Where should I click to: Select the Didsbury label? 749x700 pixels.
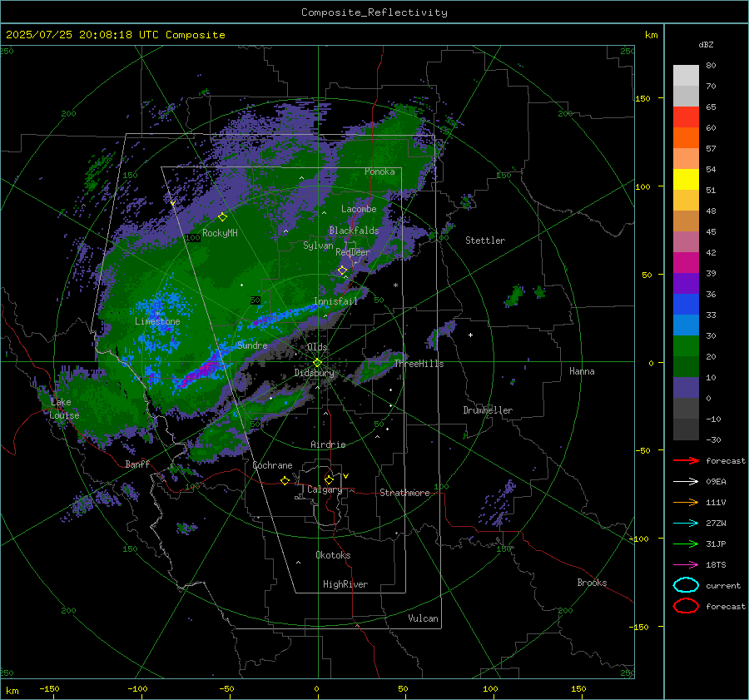[315, 373]
